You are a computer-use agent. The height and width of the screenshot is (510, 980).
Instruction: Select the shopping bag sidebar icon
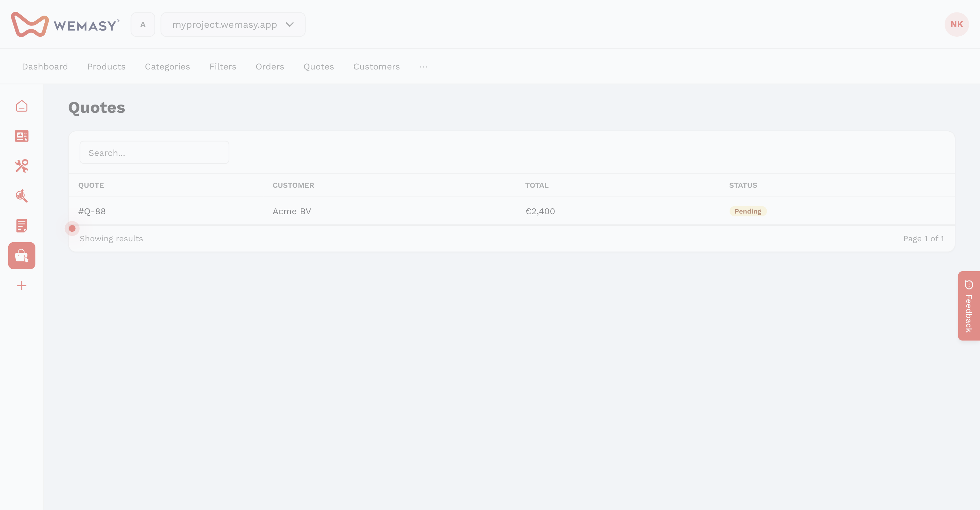(22, 256)
